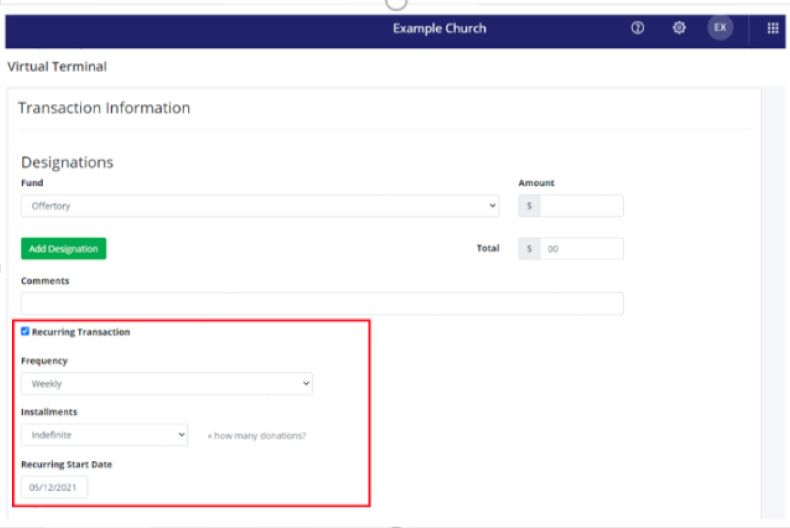The height and width of the screenshot is (528, 790).
Task: Open the apps grid launcher icon
Action: coord(773,28)
